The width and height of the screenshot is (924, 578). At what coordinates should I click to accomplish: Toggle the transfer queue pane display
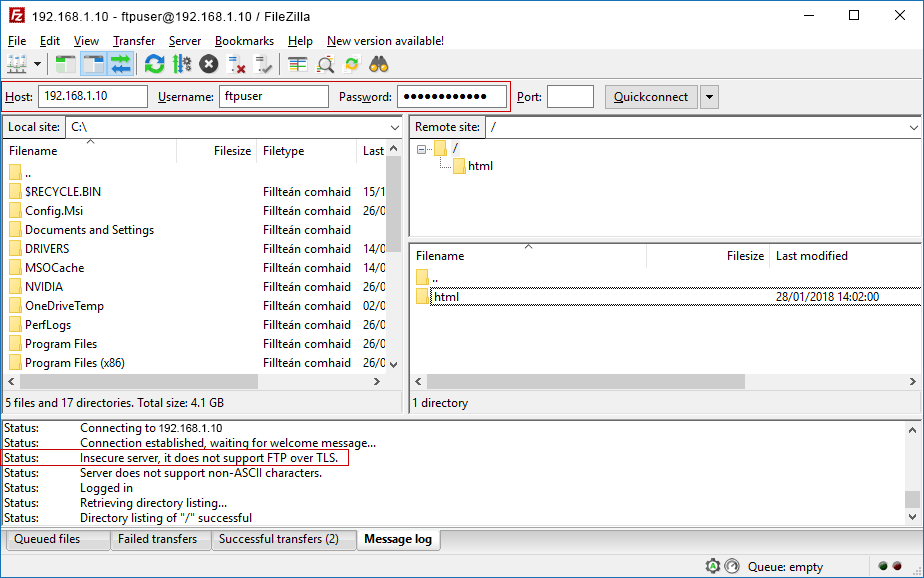coord(119,63)
